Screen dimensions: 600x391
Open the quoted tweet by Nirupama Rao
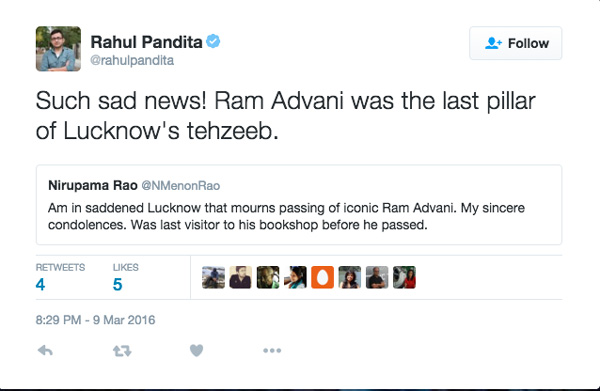point(299,205)
